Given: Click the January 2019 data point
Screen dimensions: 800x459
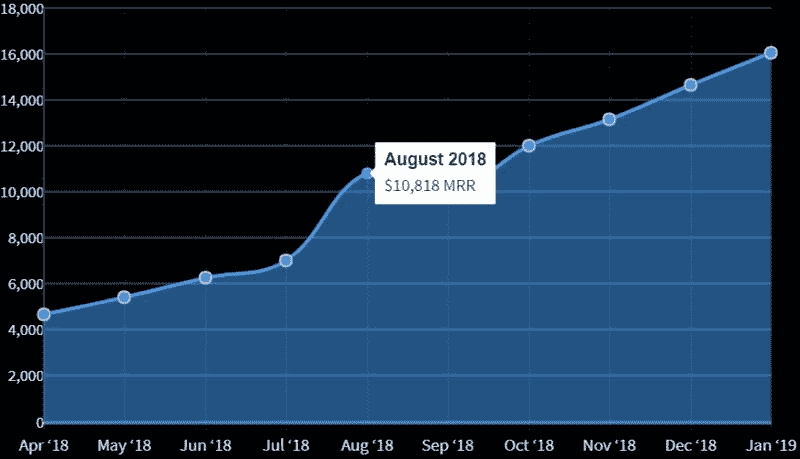Looking at the screenshot, I should (771, 52).
